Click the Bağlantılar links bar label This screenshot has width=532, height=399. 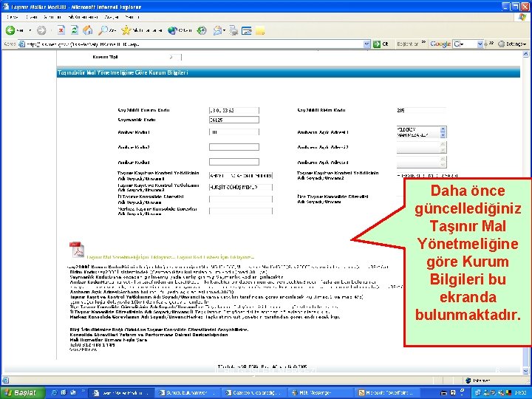click(x=407, y=44)
